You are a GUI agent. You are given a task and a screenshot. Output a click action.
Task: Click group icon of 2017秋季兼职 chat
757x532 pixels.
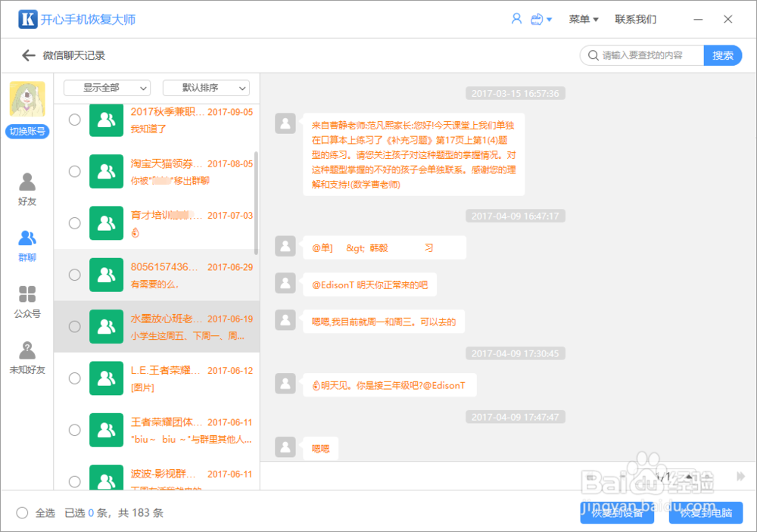(106, 120)
